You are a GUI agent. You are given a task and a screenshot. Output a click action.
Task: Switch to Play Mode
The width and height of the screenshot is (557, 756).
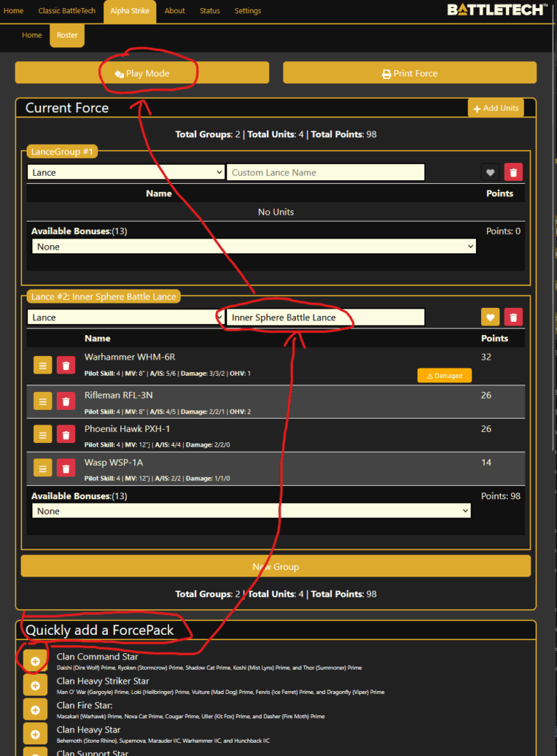point(142,73)
